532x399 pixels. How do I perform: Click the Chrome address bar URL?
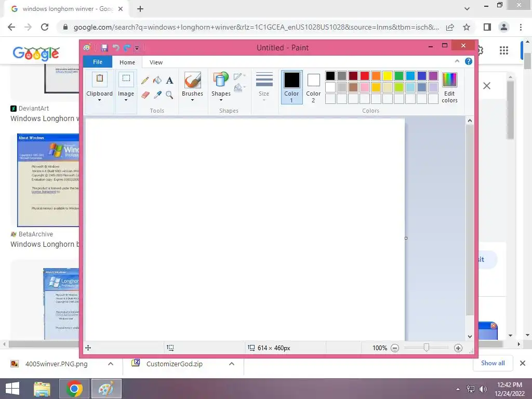pyautogui.click(x=256, y=27)
